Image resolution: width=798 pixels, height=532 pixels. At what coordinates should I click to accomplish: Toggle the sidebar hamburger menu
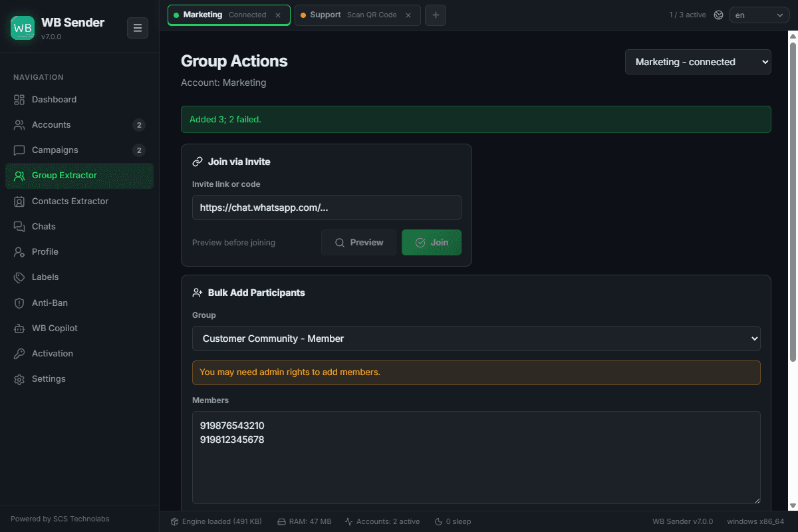click(x=138, y=28)
